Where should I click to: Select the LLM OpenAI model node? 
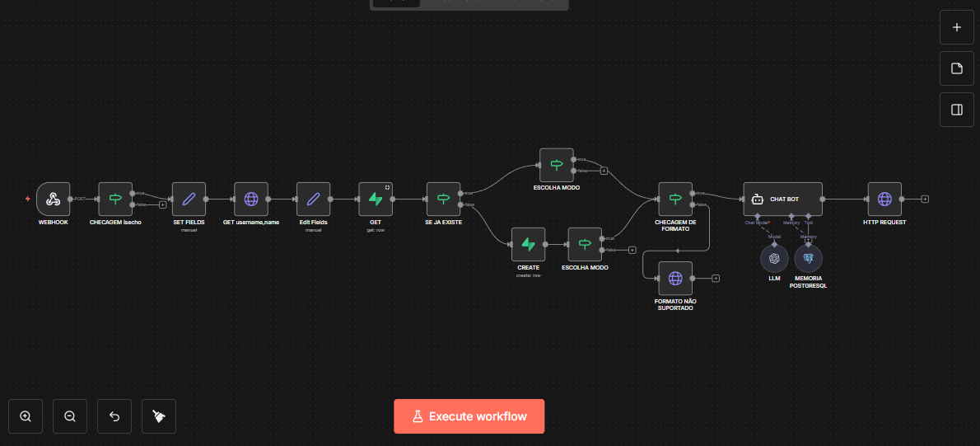pyautogui.click(x=774, y=258)
